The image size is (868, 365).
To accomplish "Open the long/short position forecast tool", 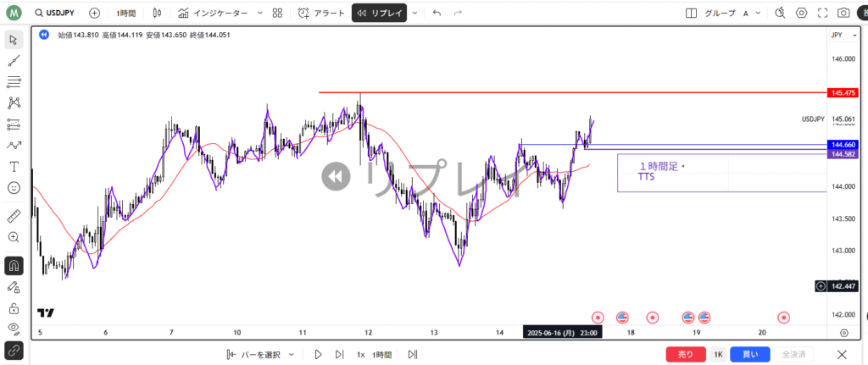I will 14,124.
